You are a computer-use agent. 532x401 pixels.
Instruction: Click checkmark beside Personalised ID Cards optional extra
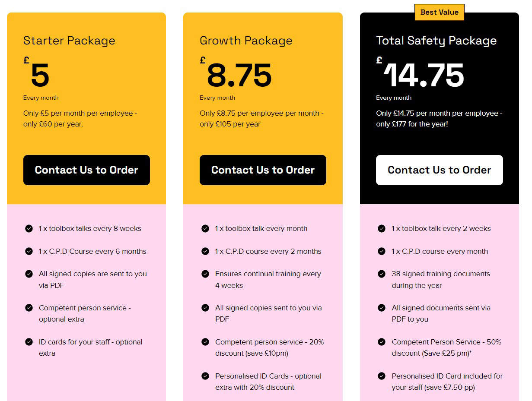205,376
